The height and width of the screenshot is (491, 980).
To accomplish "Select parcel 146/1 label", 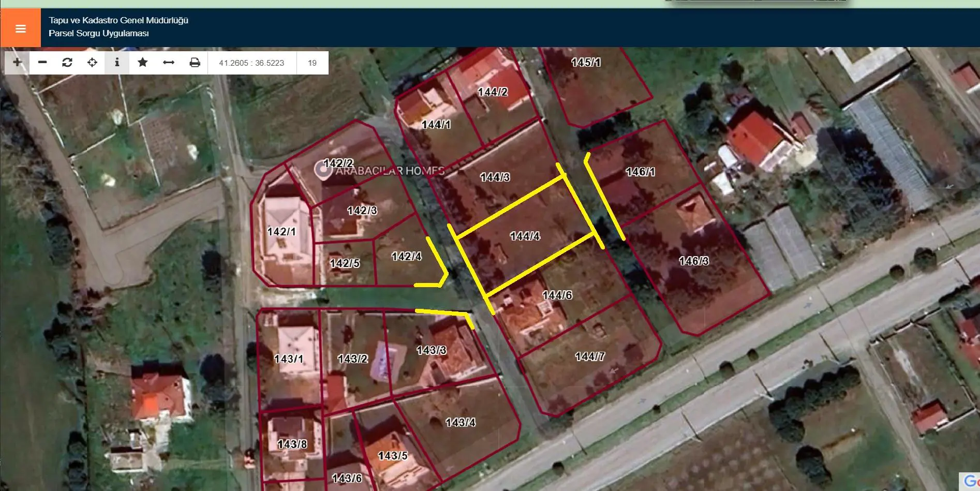I will click(x=640, y=172).
